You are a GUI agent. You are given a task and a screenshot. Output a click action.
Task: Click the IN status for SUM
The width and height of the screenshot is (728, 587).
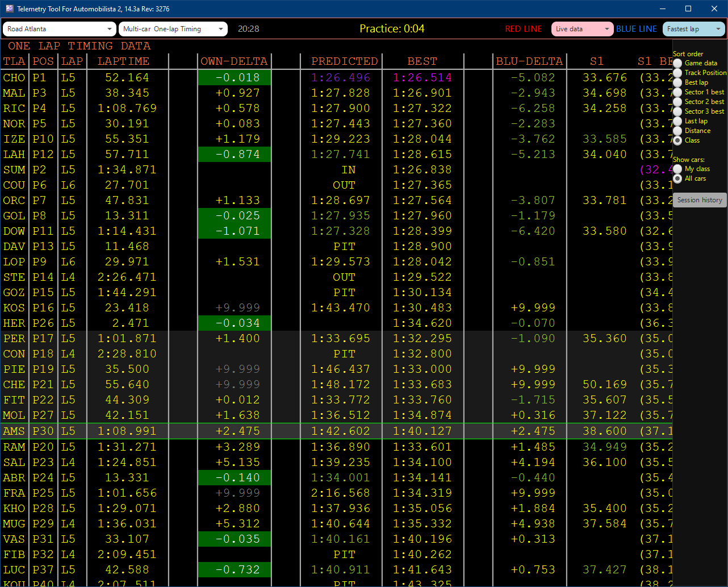[348, 170]
